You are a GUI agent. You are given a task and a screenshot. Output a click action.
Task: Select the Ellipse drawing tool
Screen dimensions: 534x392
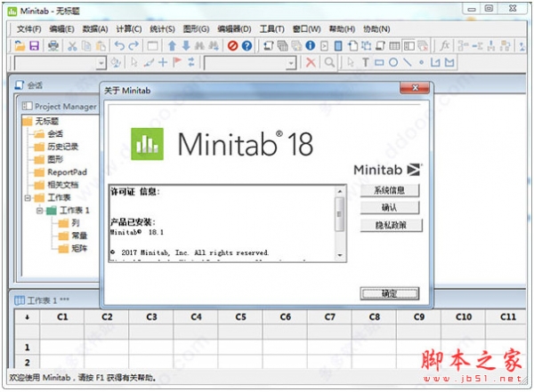click(x=393, y=62)
